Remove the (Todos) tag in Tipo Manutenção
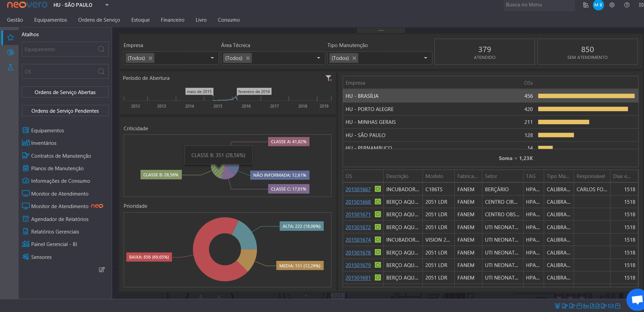644x312 pixels. pos(354,58)
